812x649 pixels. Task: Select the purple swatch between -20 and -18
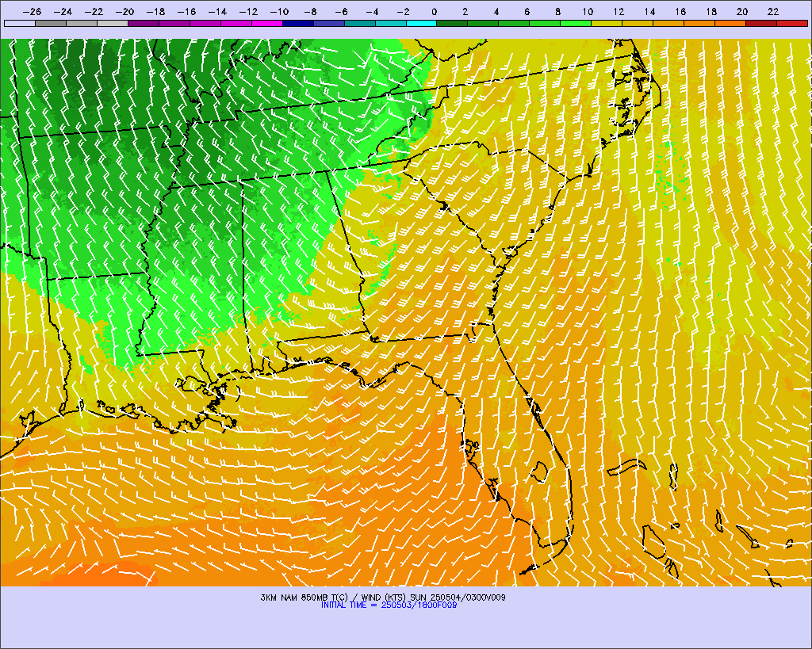coord(144,23)
